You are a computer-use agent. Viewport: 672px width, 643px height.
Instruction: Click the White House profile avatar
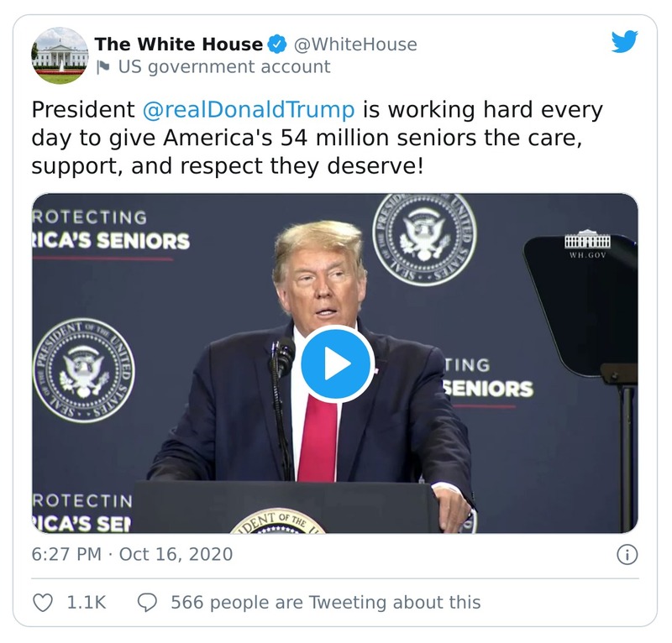pos(60,54)
